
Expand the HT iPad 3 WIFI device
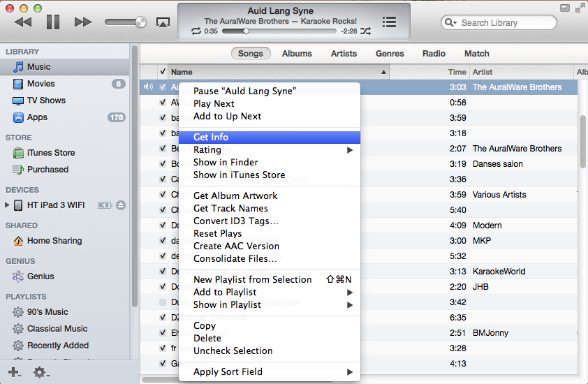pos(8,205)
